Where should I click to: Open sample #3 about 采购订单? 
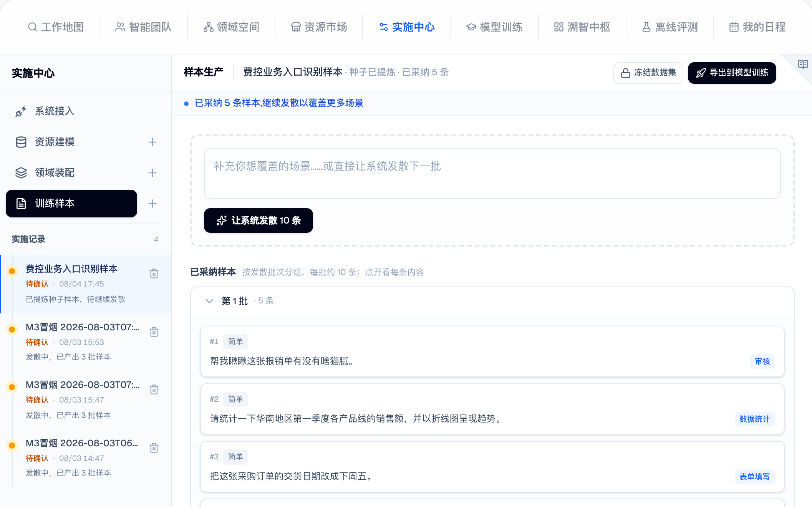pyautogui.click(x=492, y=467)
